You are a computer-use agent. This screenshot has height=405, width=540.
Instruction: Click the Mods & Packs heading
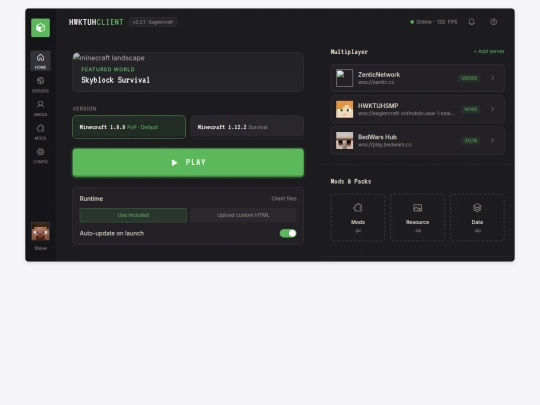coord(351,181)
